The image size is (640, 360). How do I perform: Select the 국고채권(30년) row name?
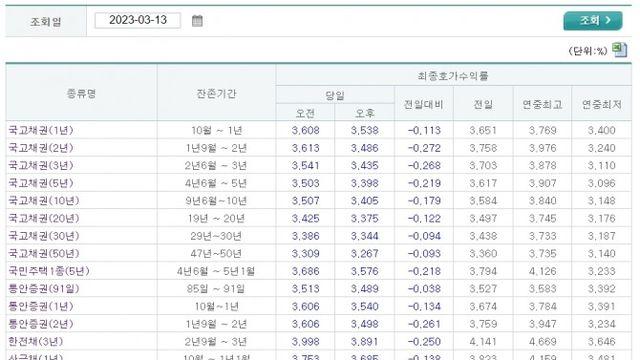point(44,236)
